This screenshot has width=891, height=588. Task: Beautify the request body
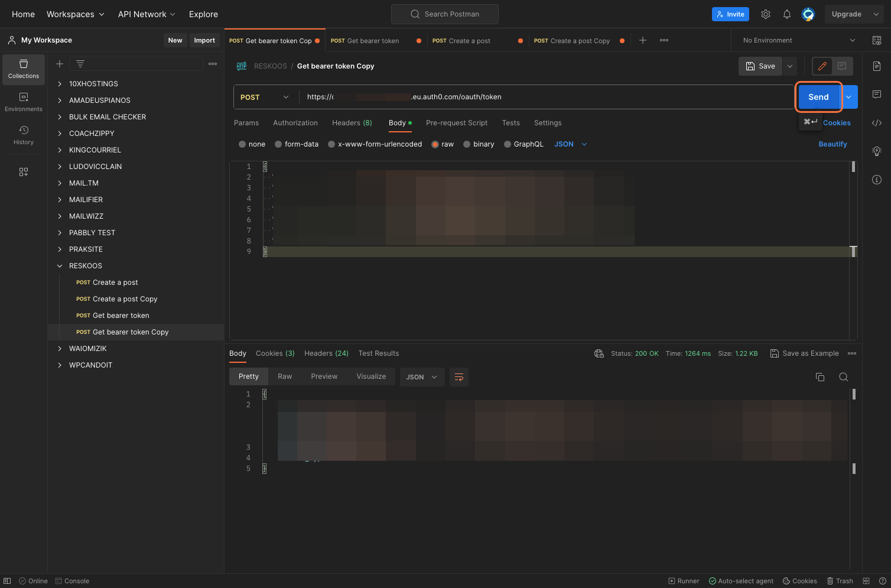pos(833,144)
